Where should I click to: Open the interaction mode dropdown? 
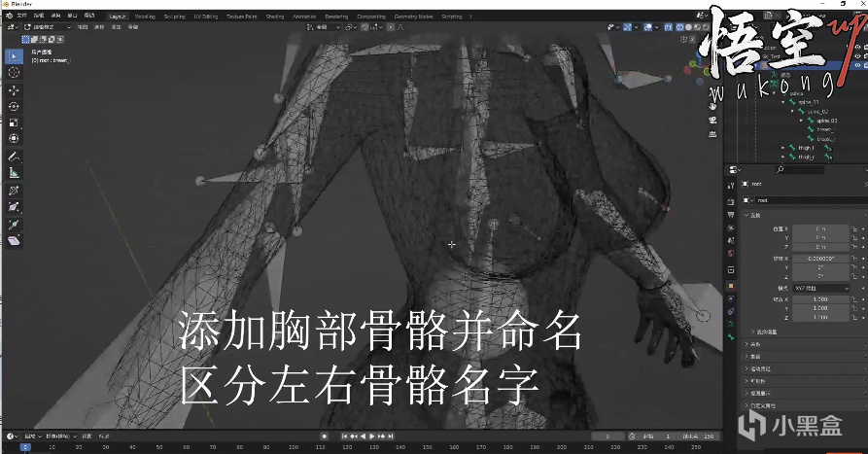48,26
